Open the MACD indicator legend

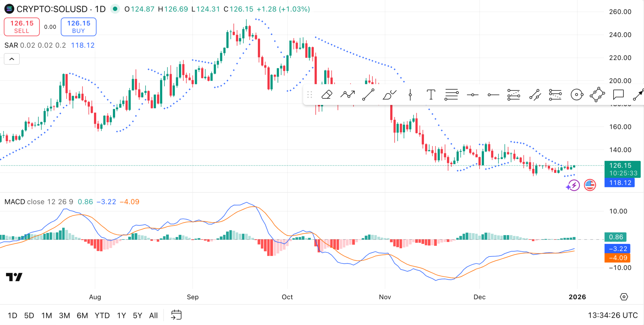(x=15, y=202)
